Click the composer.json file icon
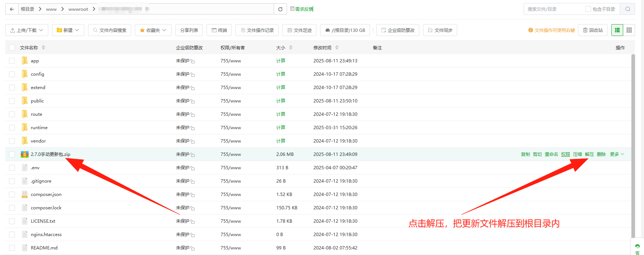Image resolution: width=644 pixels, height=255 pixels. pos(25,194)
